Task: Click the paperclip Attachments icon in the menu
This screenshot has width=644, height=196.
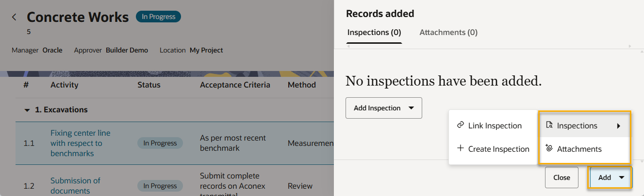Action: tap(549, 149)
